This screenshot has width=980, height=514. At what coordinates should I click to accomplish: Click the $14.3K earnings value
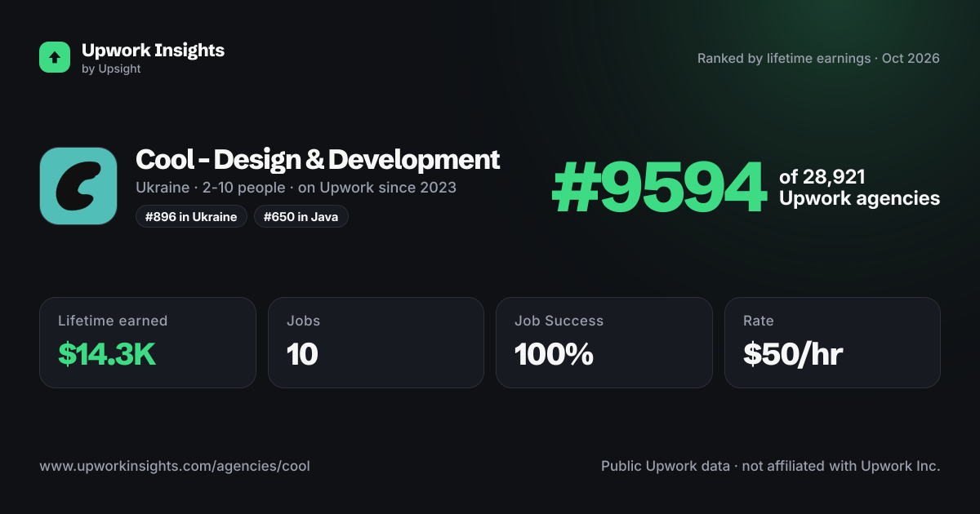pos(107,354)
